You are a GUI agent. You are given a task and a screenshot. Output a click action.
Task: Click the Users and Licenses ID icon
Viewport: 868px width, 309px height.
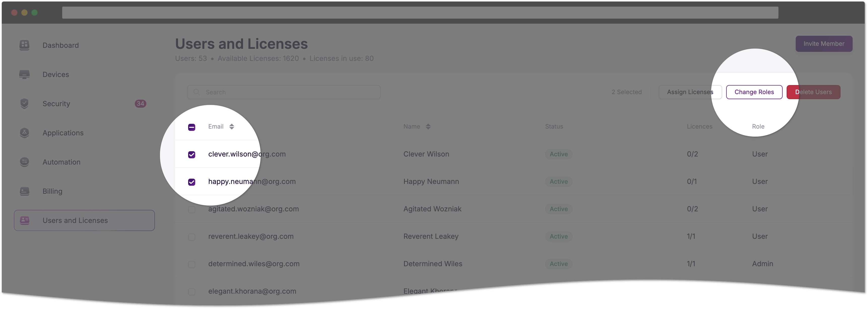[x=24, y=220]
